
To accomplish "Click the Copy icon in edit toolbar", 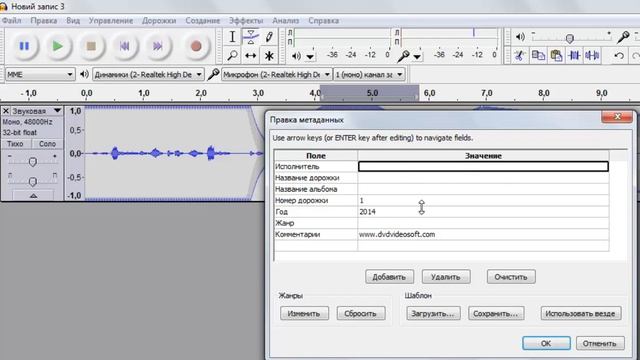I will point(538,55).
